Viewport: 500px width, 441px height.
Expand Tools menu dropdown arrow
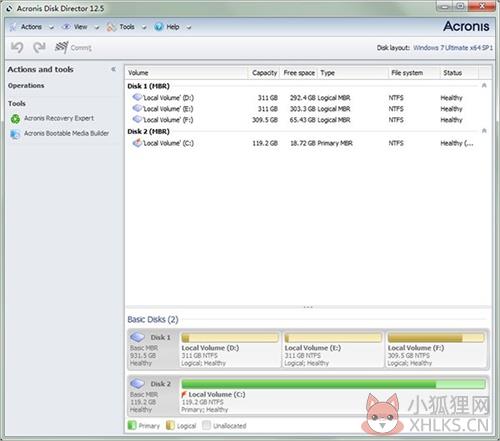pos(144,28)
